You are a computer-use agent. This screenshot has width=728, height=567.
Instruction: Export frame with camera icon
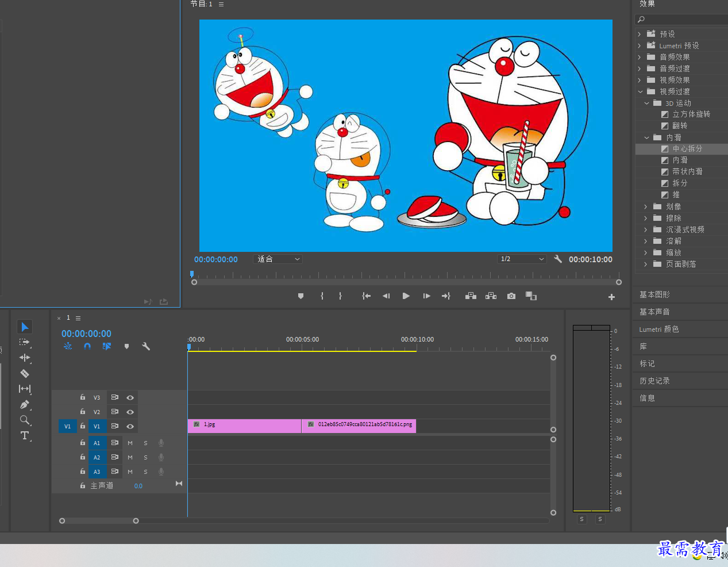click(511, 296)
